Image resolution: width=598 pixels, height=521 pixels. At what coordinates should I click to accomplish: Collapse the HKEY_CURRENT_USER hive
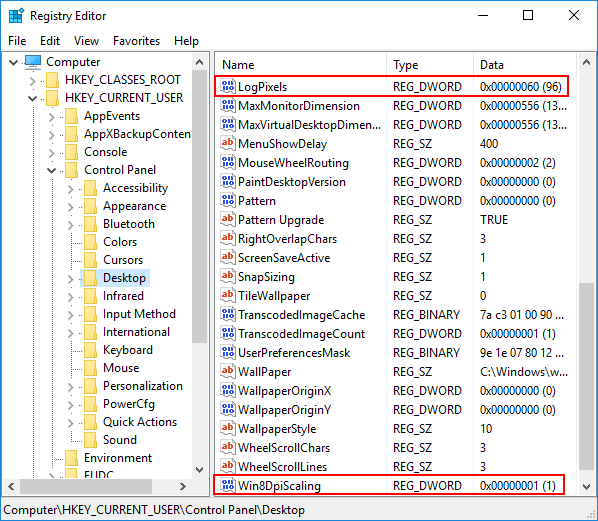32,98
